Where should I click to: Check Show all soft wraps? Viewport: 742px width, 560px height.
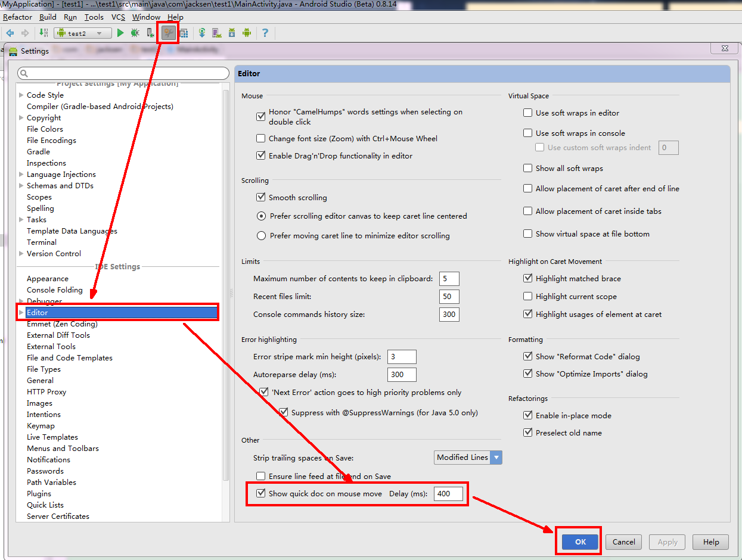click(527, 168)
